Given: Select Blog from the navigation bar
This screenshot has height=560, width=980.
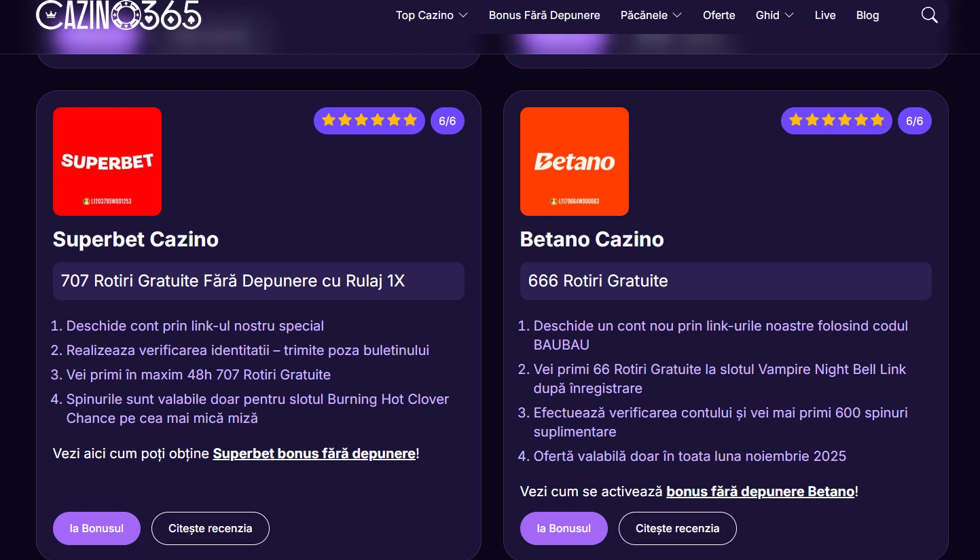Looking at the screenshot, I should (x=867, y=15).
